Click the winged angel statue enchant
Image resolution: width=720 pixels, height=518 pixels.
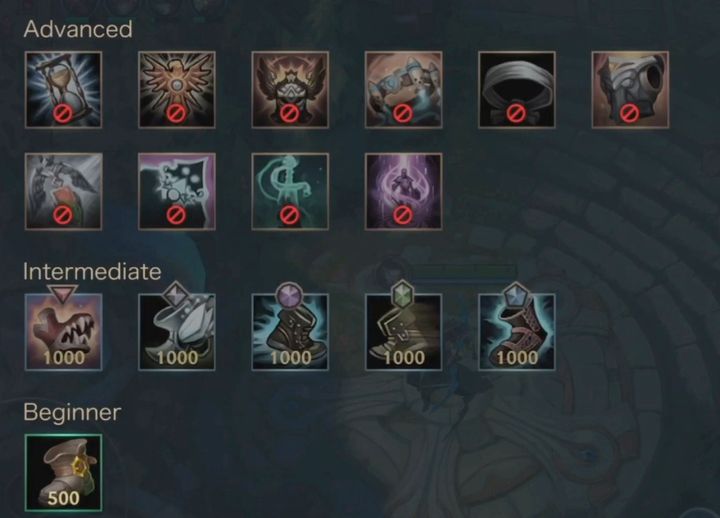(x=63, y=191)
